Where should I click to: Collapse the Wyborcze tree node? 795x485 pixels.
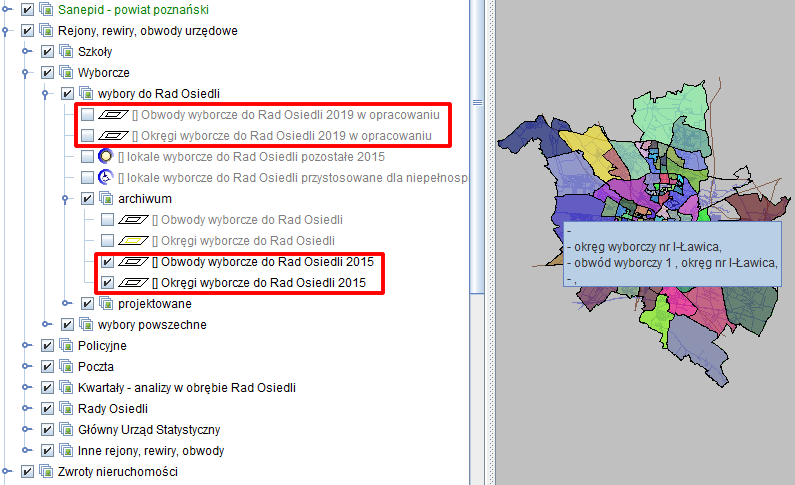tap(26, 73)
